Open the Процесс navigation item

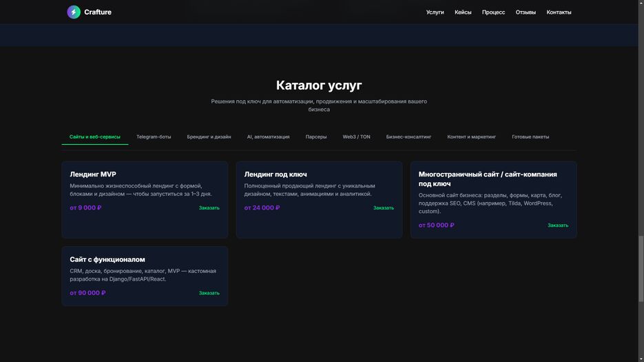[493, 12]
